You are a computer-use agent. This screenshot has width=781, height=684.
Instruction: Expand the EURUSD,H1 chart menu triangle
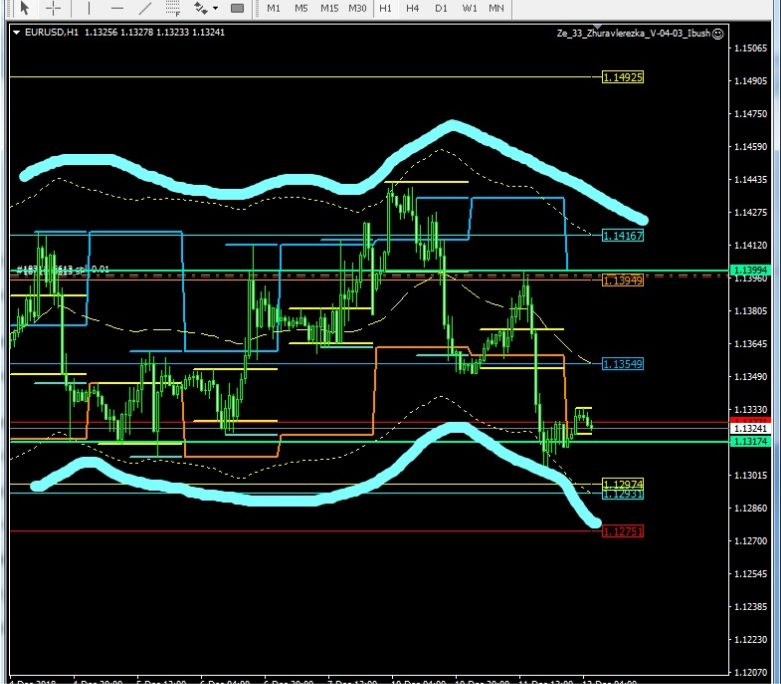(x=16, y=32)
